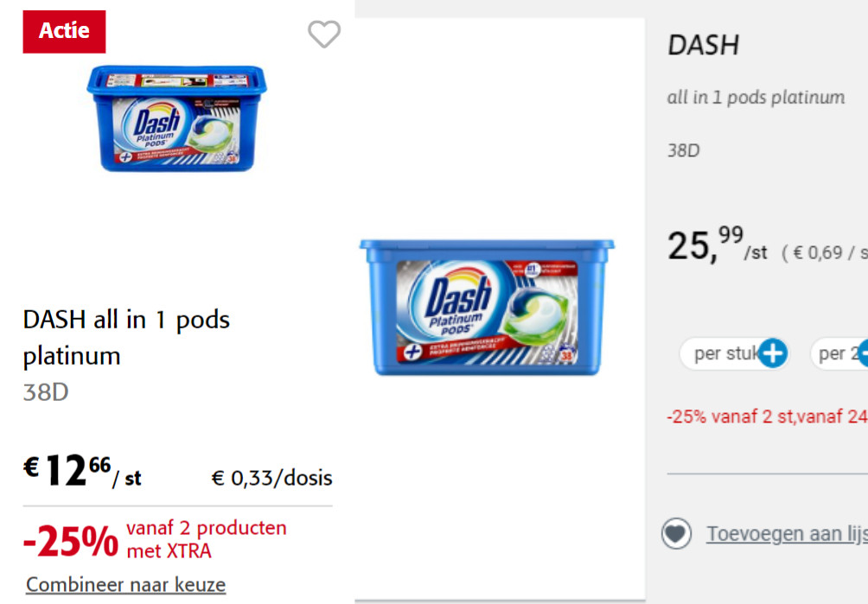
Task: Click the Combineer naar keuze link
Action: [124, 584]
